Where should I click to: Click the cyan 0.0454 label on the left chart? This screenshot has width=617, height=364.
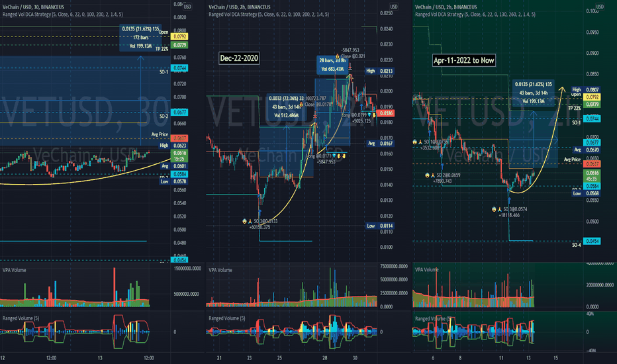(x=179, y=259)
